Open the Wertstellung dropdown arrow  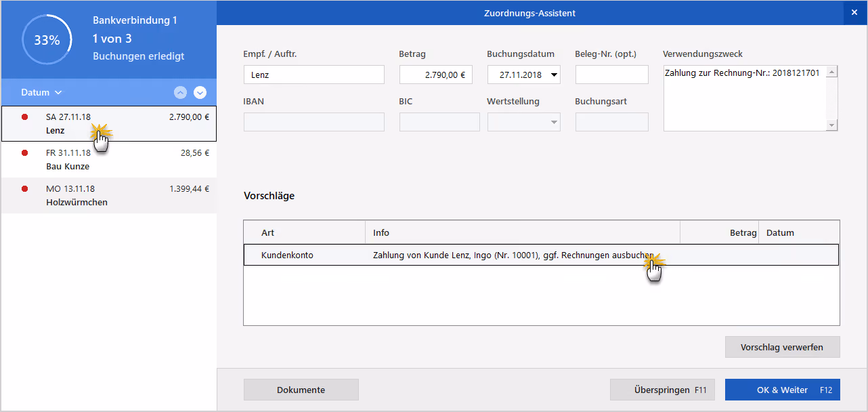(x=555, y=122)
